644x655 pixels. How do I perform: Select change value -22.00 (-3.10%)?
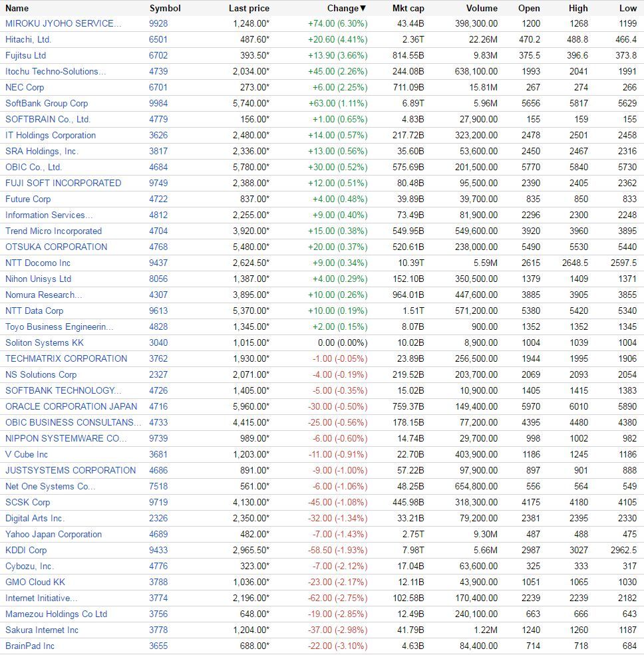click(338, 646)
